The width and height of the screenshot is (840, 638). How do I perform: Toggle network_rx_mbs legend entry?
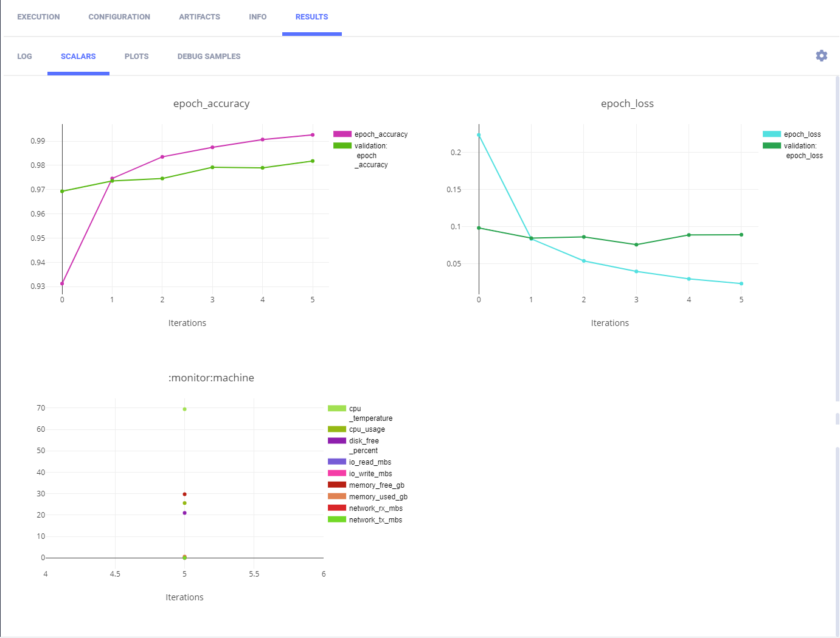click(x=375, y=508)
